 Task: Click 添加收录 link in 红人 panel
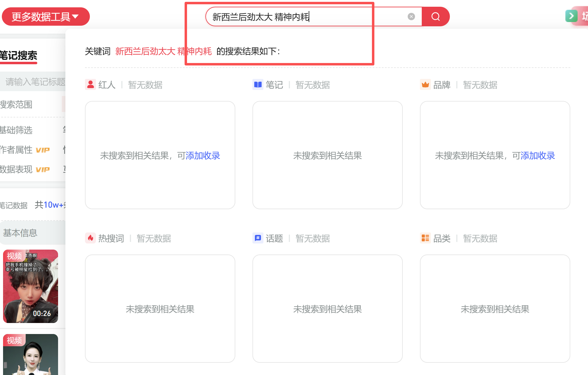(x=203, y=156)
